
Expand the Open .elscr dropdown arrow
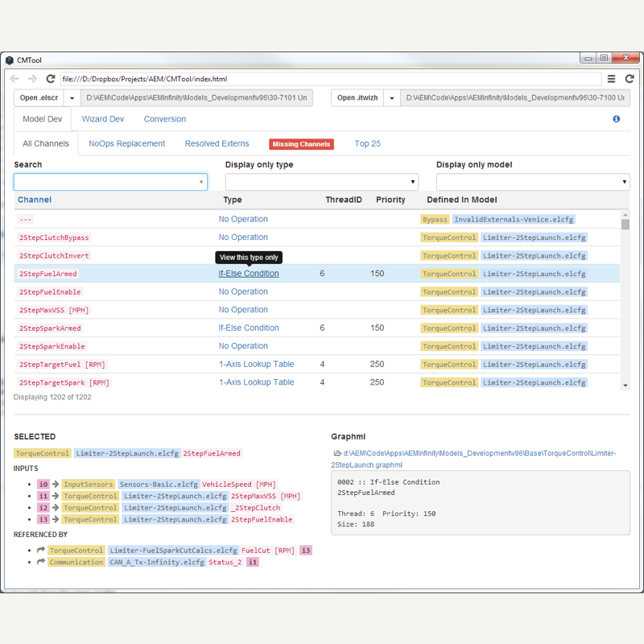pyautogui.click(x=72, y=98)
